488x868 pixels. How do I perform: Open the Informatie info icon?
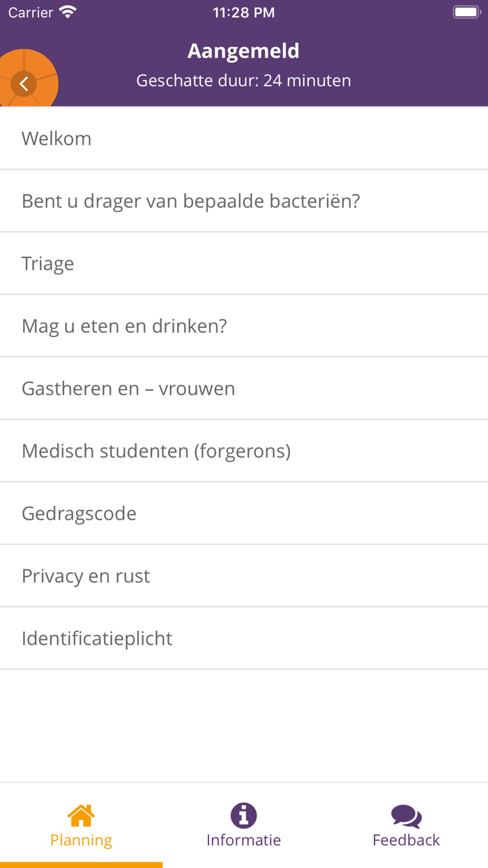(243, 815)
